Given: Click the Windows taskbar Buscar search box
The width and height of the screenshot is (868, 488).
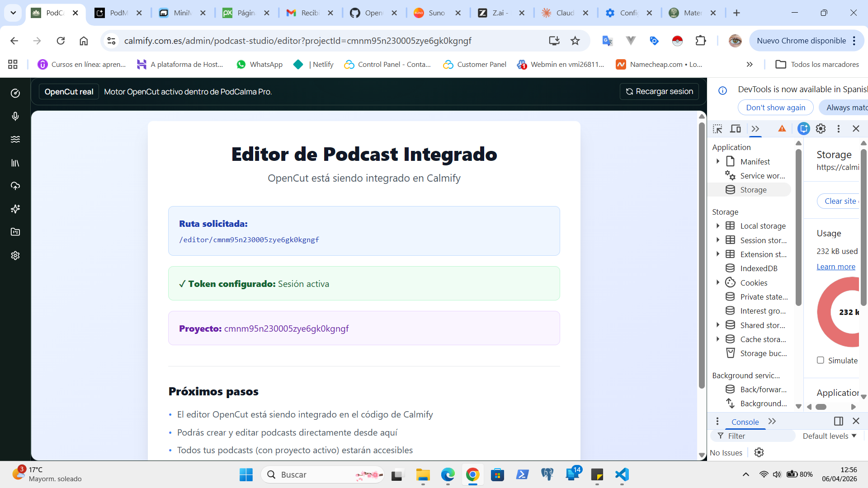Looking at the screenshot, I should click(x=322, y=474).
